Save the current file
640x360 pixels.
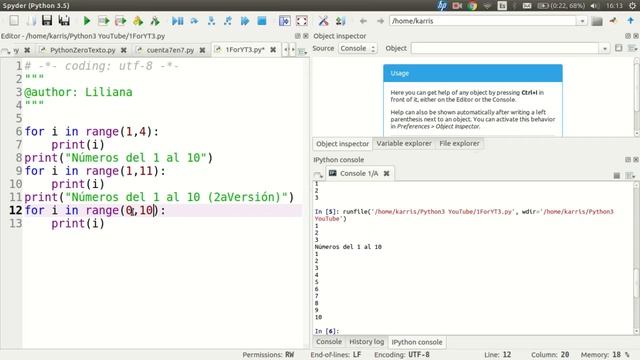(x=47, y=20)
